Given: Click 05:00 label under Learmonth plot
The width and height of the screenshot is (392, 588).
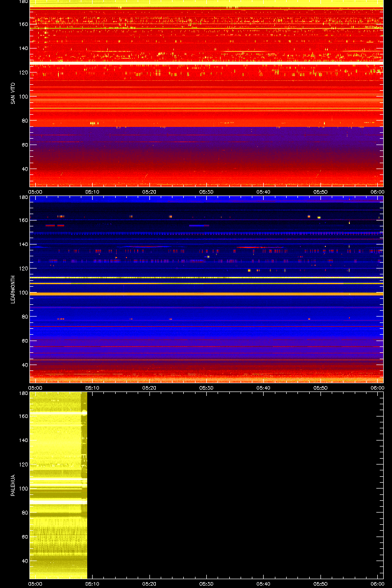Looking at the screenshot, I should (x=35, y=388).
